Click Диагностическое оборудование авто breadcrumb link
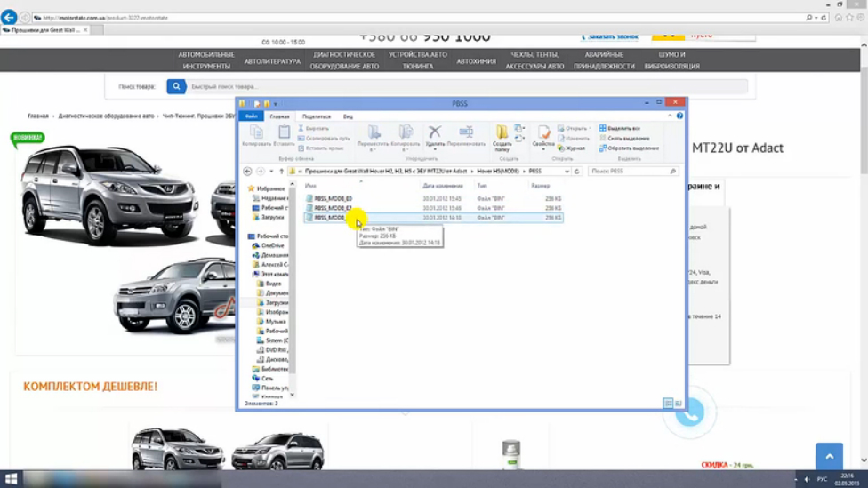The image size is (868, 488). [x=107, y=116]
